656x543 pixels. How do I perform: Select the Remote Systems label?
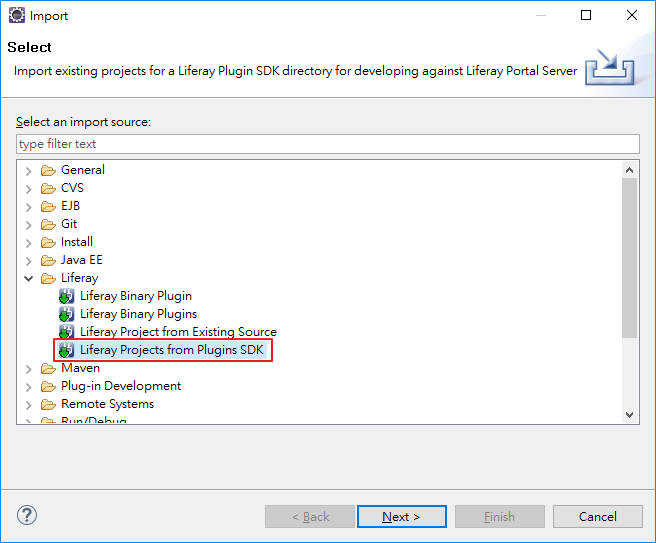(x=108, y=404)
